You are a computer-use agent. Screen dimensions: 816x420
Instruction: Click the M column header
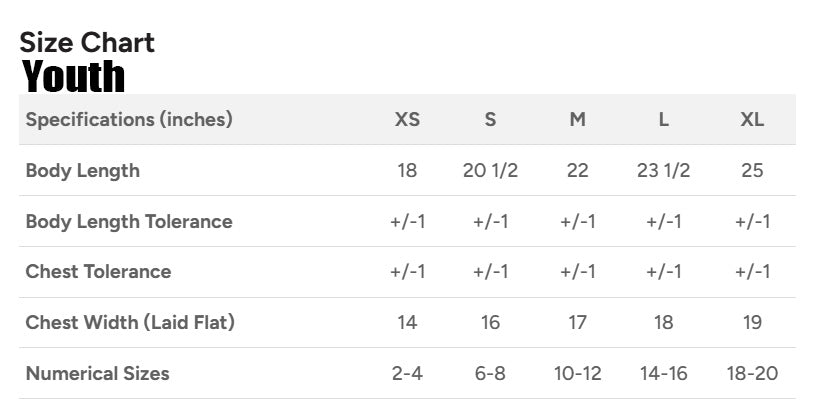[x=577, y=120]
